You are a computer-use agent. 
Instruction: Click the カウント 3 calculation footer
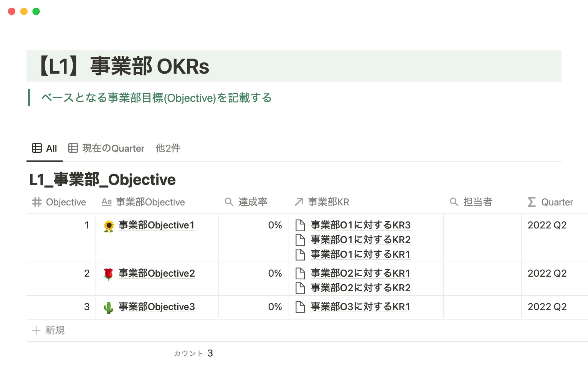[x=194, y=353]
